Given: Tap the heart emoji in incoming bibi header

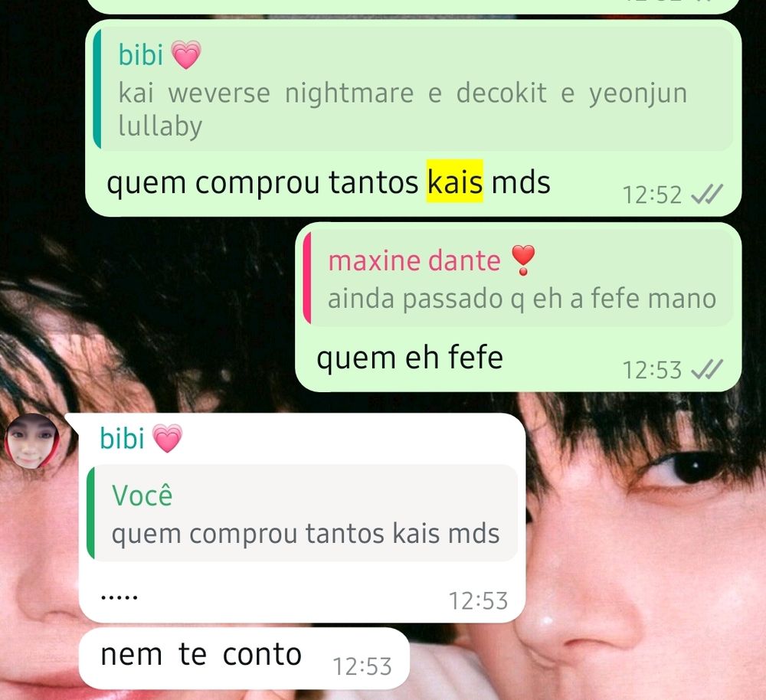Looking at the screenshot, I should [x=167, y=438].
